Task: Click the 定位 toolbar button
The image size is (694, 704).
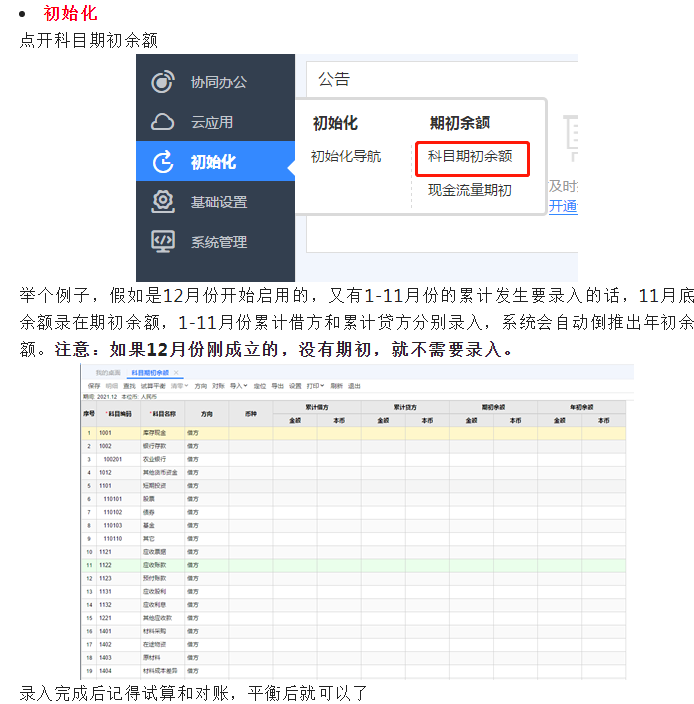Action: (260, 386)
